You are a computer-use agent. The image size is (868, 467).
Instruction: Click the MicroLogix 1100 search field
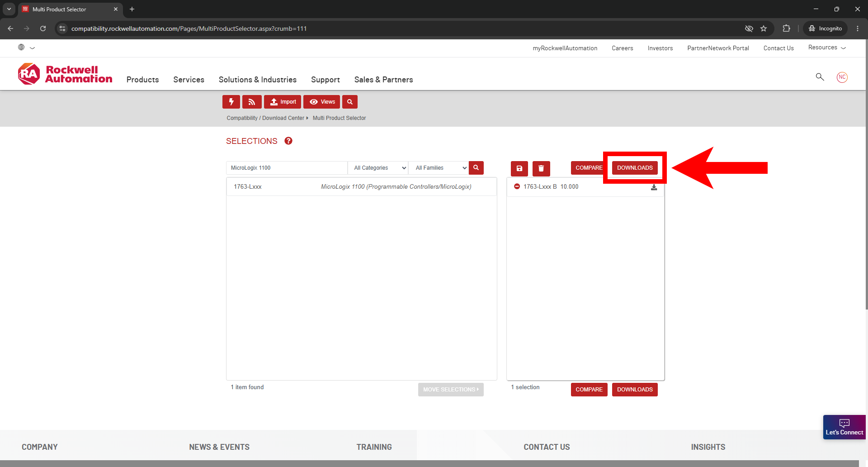(x=287, y=168)
